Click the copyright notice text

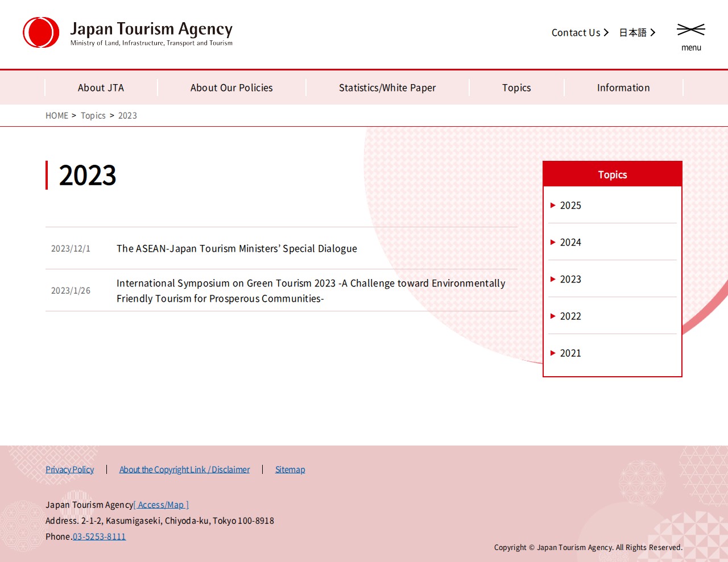[x=588, y=547]
